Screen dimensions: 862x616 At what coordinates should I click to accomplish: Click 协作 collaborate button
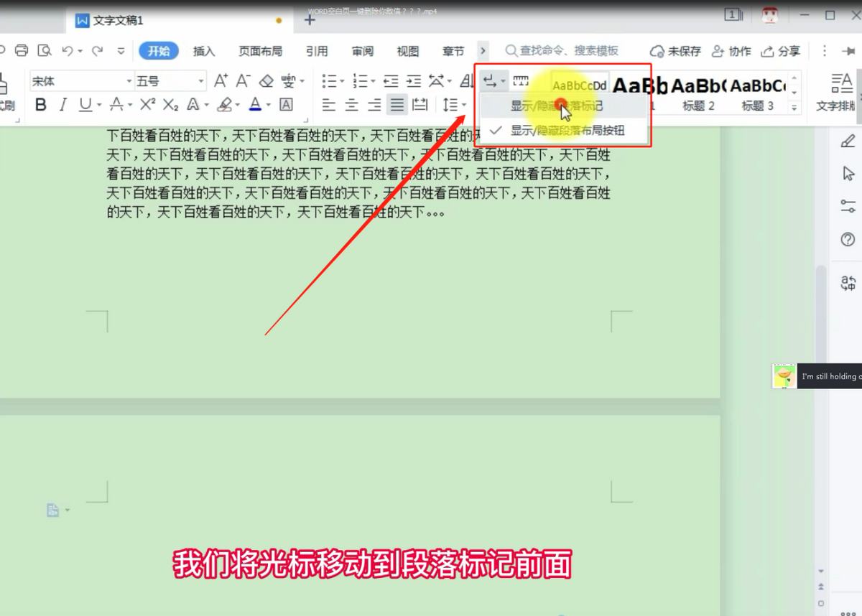pos(731,51)
